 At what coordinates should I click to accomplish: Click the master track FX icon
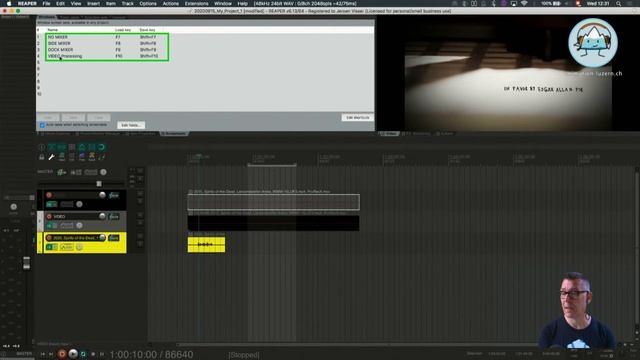(62, 172)
